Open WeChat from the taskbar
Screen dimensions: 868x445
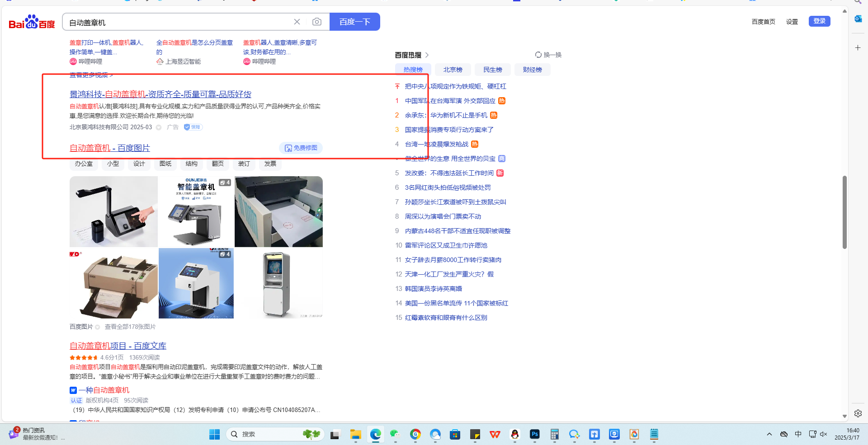[395, 435]
